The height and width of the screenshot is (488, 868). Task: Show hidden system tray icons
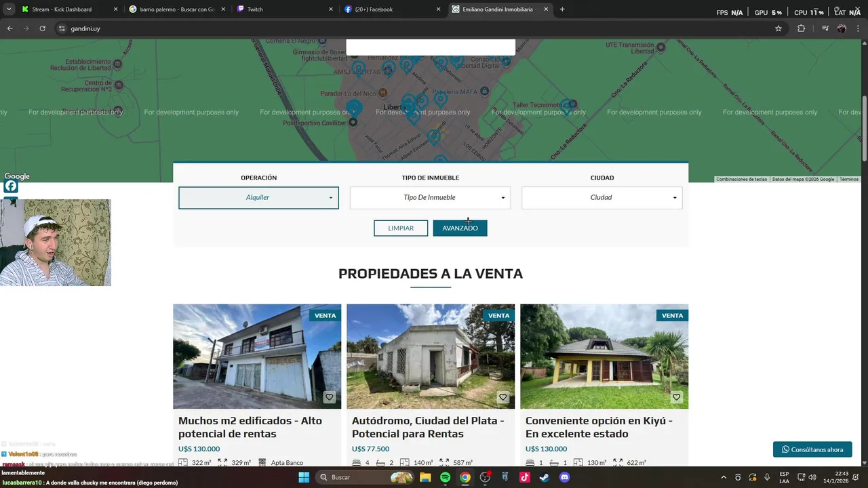click(723, 477)
